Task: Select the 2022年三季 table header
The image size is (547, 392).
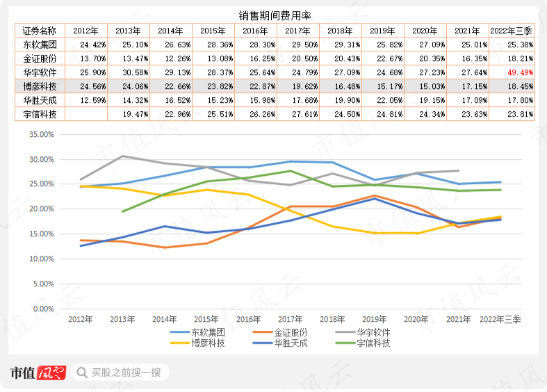Action: tap(512, 31)
